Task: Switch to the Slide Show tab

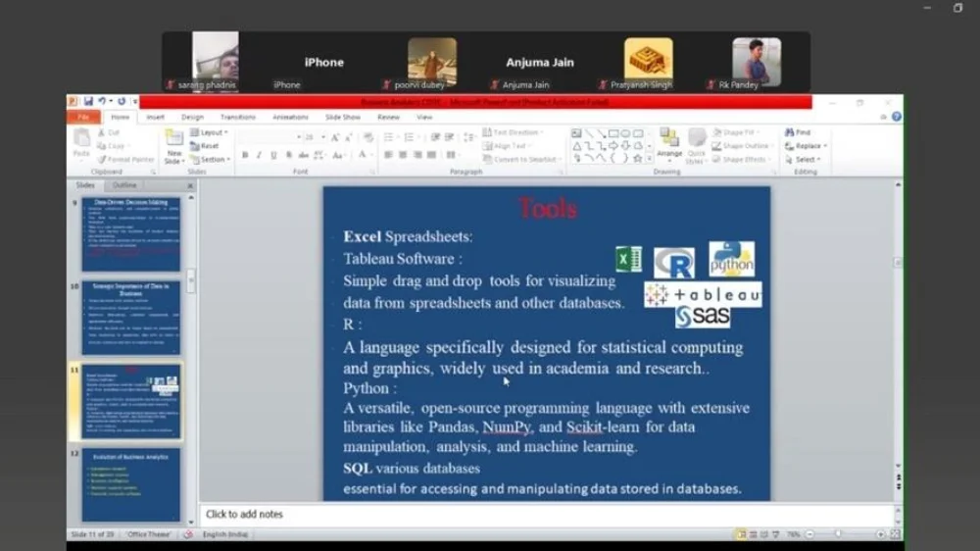Action: pos(343,117)
